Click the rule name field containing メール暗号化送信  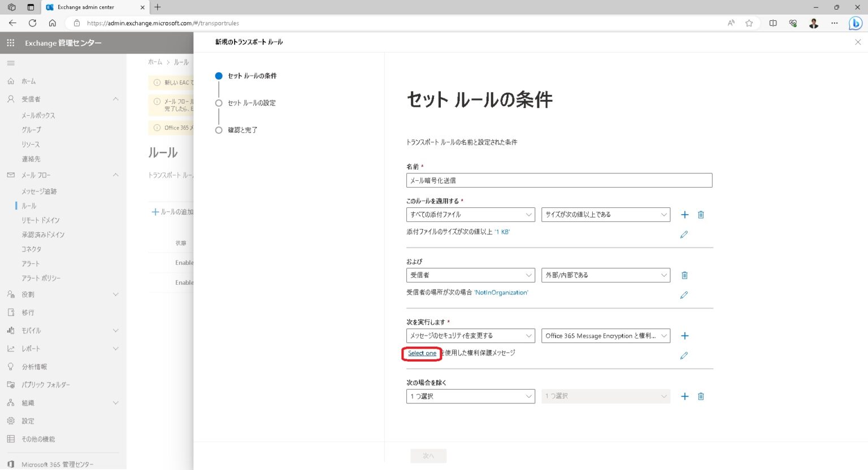coord(559,180)
